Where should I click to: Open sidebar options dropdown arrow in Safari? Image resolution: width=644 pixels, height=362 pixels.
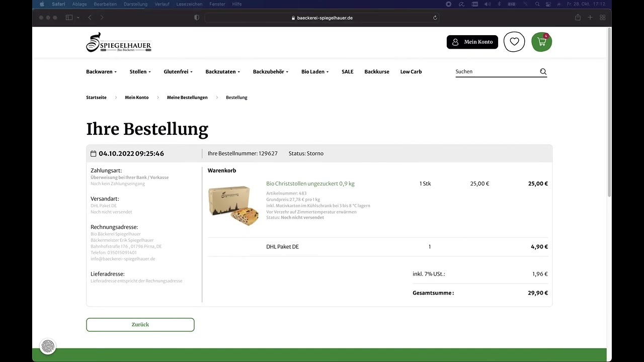[78, 18]
